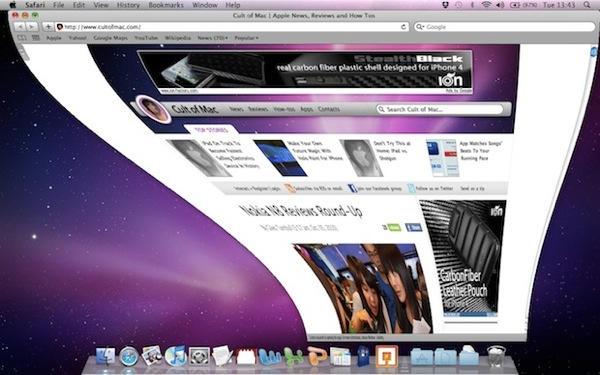
Task: Open iTunes from the dock
Action: tap(176, 356)
